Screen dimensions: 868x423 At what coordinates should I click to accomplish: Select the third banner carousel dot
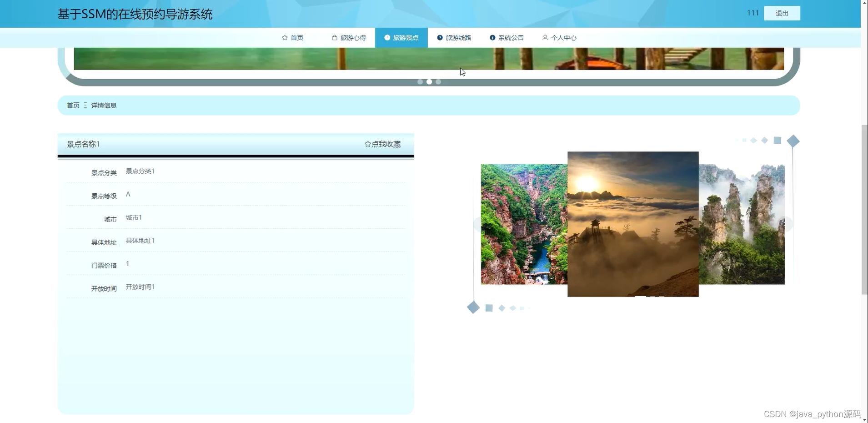[438, 82]
